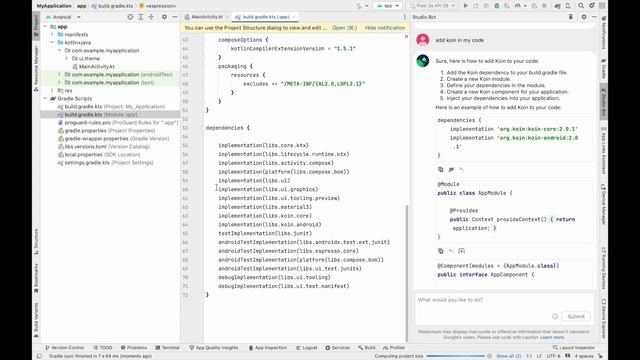
Task: Clear Studio Bot chat trash icon
Action: [571, 17]
